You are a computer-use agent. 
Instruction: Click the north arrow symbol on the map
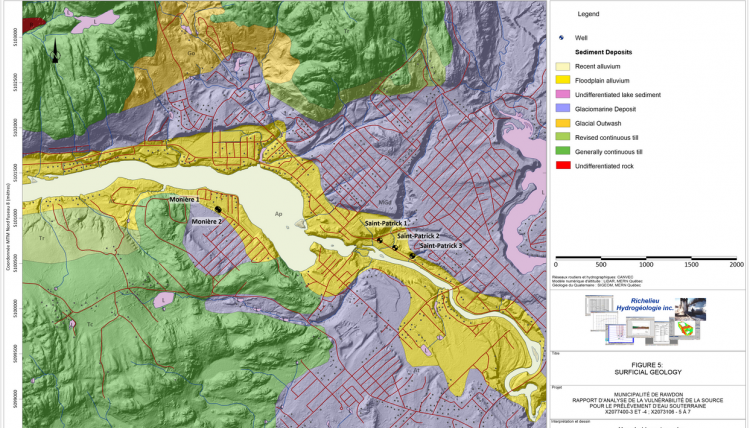[55, 51]
